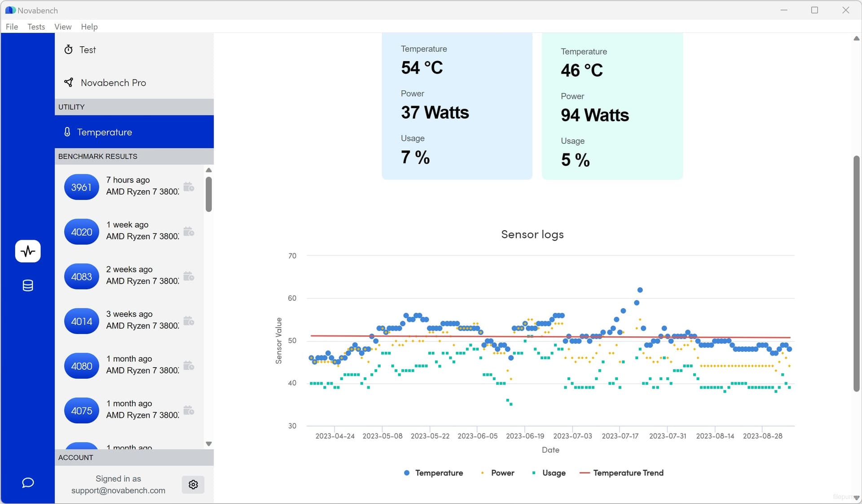This screenshot has height=504, width=862.
Task: Click the account settings gear icon
Action: click(193, 485)
